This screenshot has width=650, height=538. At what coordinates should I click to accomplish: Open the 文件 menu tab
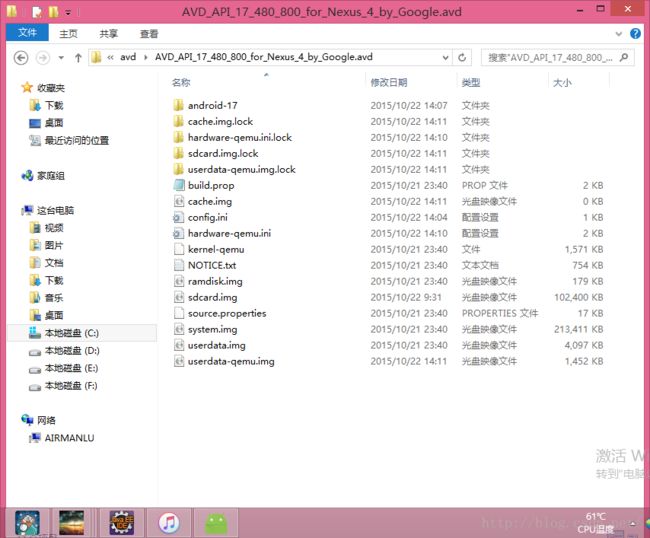(x=27, y=32)
